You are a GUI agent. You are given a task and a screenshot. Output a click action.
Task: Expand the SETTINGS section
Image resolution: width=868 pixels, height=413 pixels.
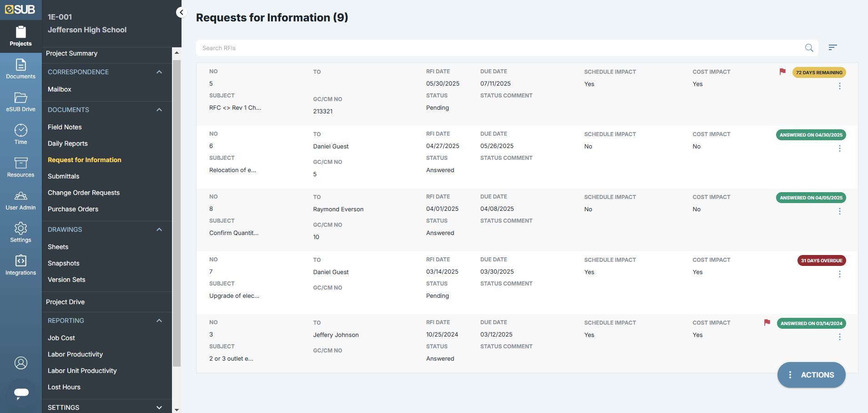point(159,408)
